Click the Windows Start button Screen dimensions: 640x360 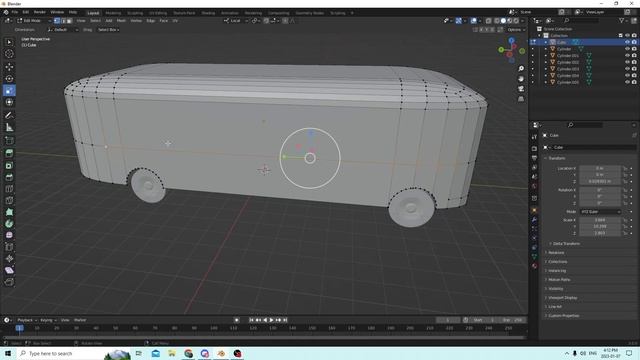8,353
